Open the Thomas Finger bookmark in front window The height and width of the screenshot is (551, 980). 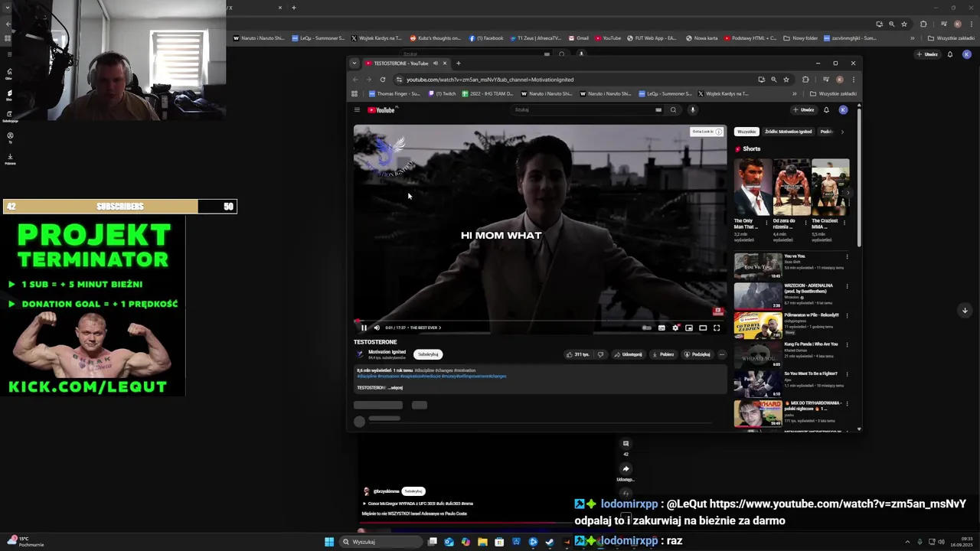pos(394,94)
